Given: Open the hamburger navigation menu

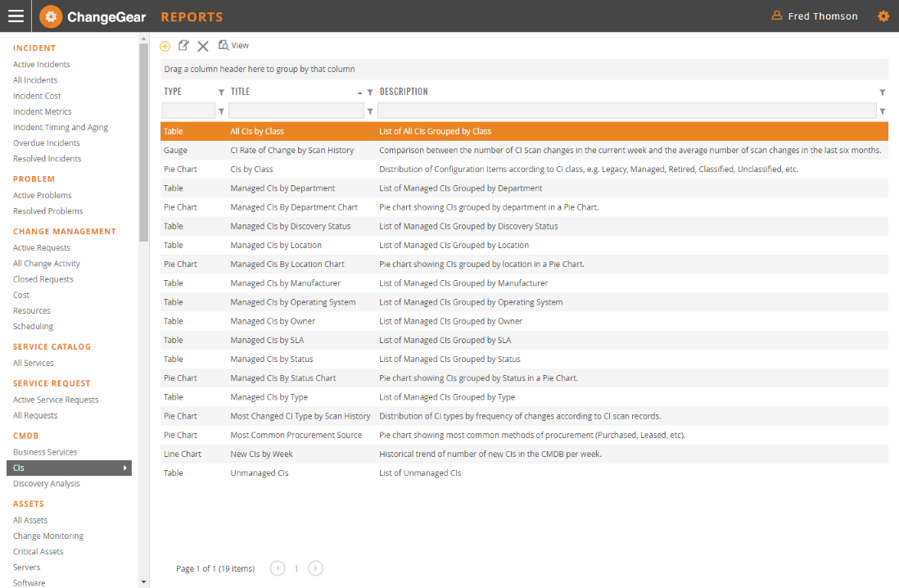Looking at the screenshot, I should [16, 16].
